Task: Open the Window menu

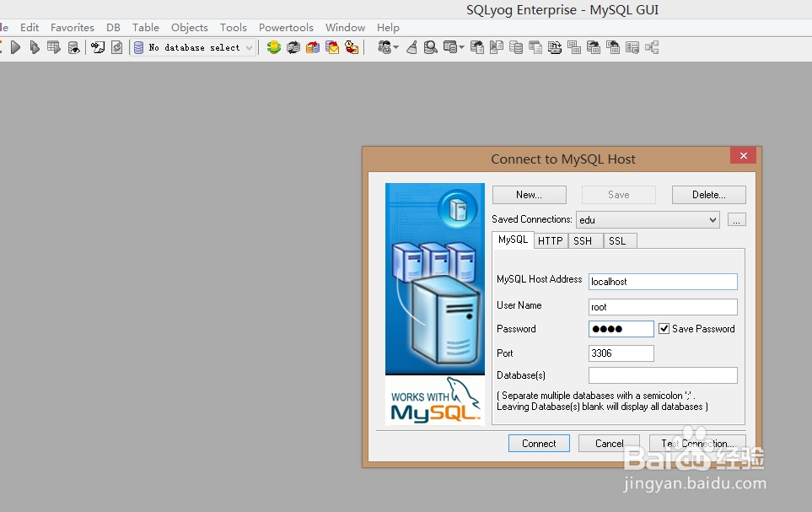Action: tap(346, 28)
